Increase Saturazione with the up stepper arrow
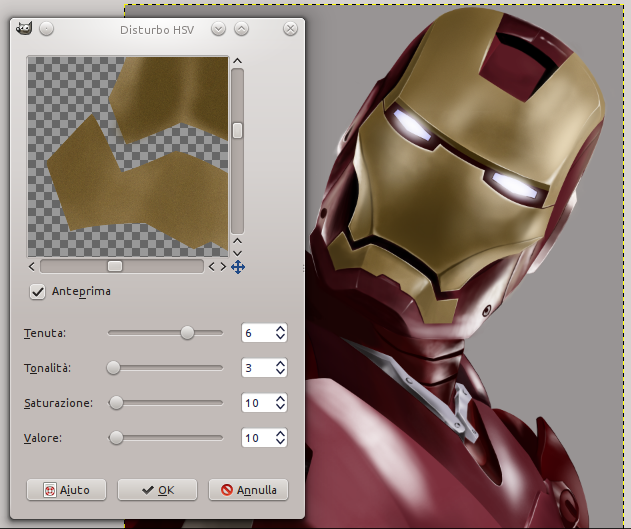 tap(280, 399)
